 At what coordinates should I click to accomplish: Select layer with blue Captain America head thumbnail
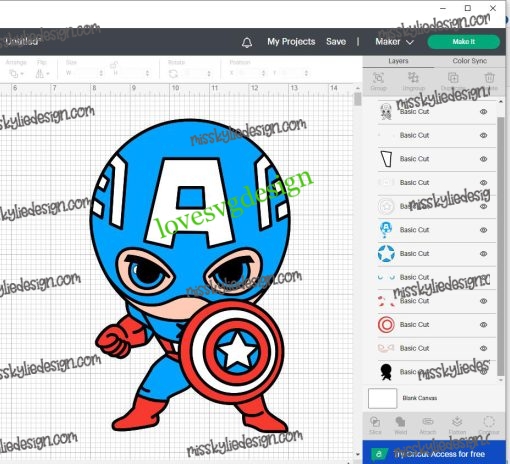point(436,230)
